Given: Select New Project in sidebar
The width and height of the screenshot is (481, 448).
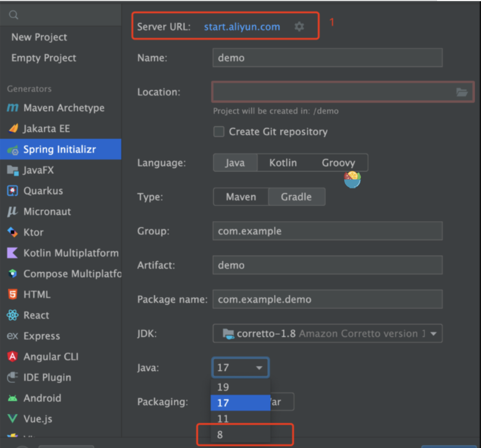Looking at the screenshot, I should [39, 37].
